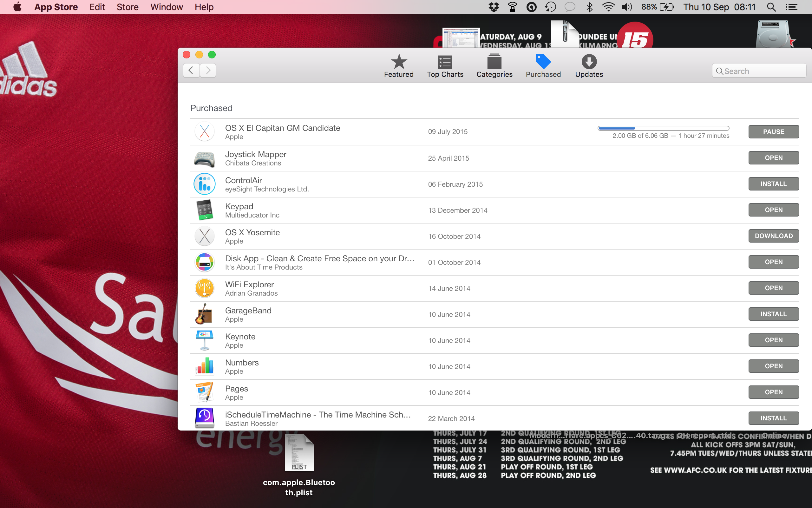Open the Bluetooth menu bar icon
The width and height of the screenshot is (812, 508).
pos(589,7)
